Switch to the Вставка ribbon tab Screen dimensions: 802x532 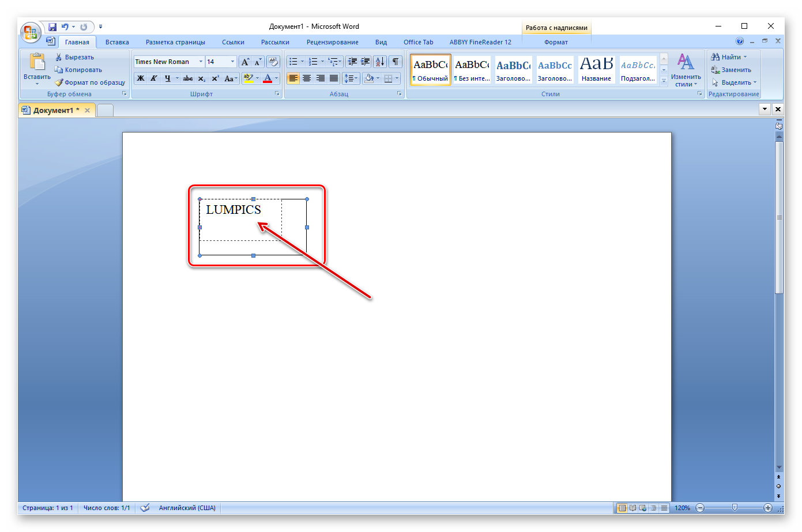pos(117,42)
